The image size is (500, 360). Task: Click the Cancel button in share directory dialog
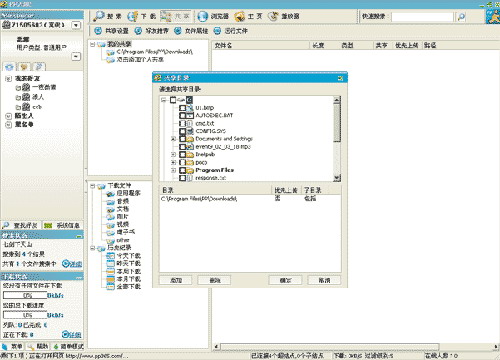pos(324,280)
